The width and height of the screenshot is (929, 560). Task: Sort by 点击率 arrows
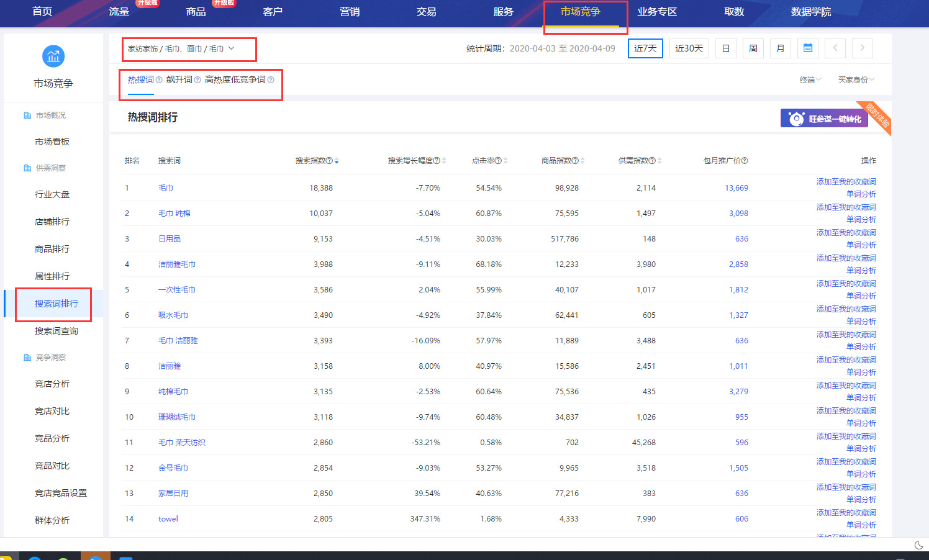pos(505,161)
